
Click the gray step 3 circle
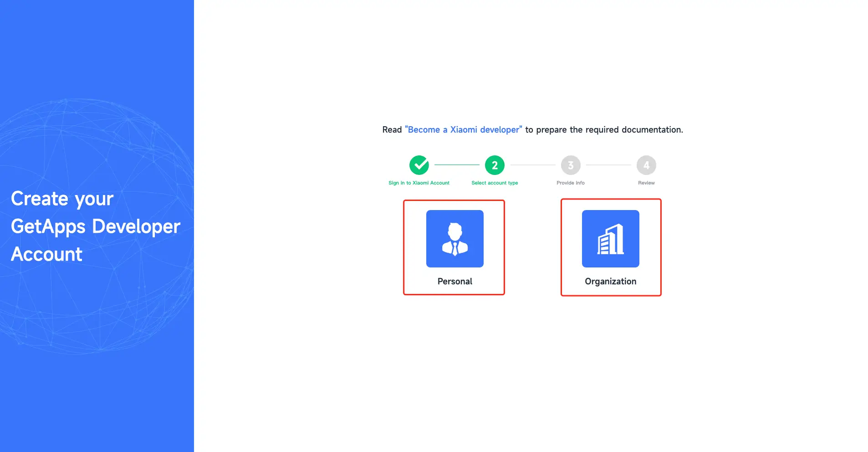click(x=571, y=165)
